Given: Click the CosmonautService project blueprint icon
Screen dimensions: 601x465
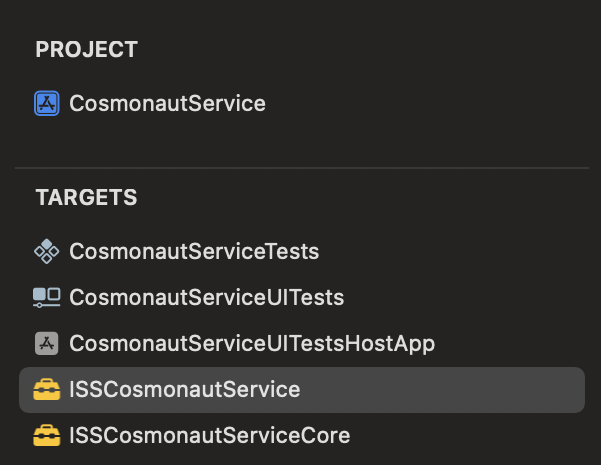Looking at the screenshot, I should click(47, 103).
